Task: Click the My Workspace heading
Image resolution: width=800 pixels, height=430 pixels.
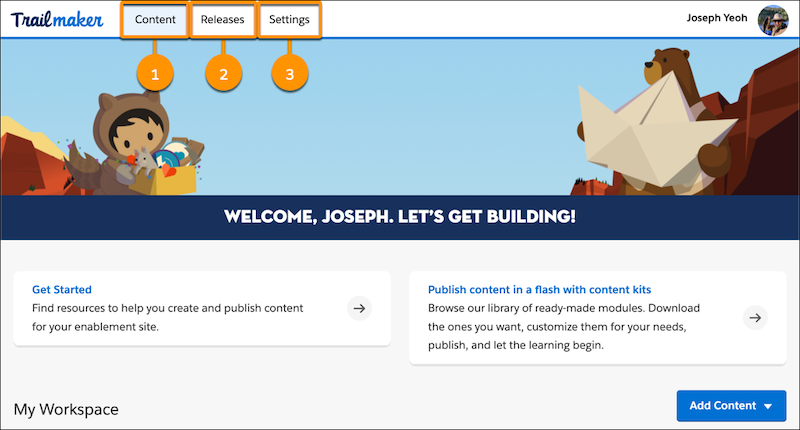Action: click(66, 410)
